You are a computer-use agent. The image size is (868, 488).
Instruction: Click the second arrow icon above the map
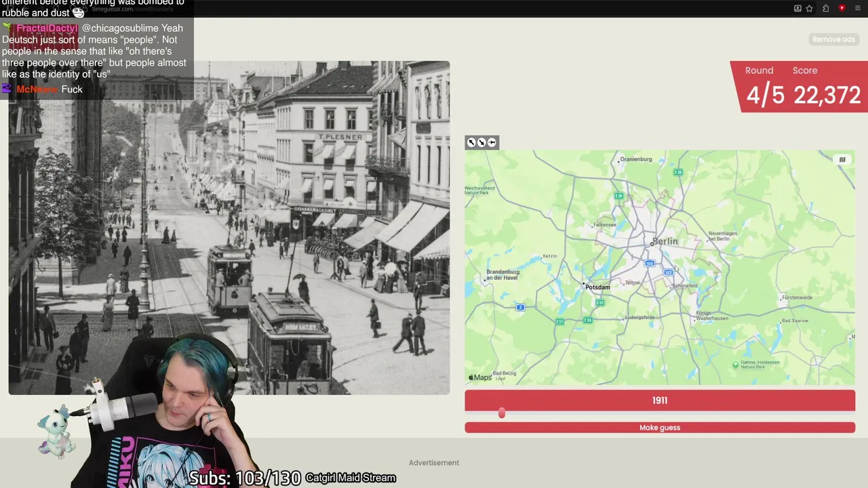[481, 142]
